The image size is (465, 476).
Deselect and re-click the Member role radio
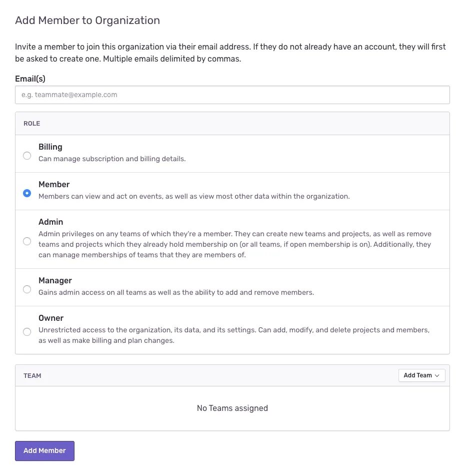(27, 193)
